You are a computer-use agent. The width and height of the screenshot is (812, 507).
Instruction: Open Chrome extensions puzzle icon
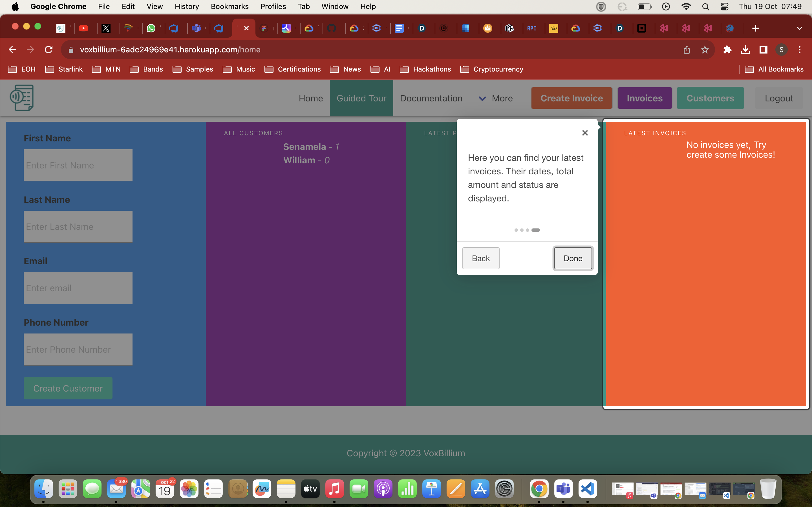pyautogui.click(x=727, y=50)
